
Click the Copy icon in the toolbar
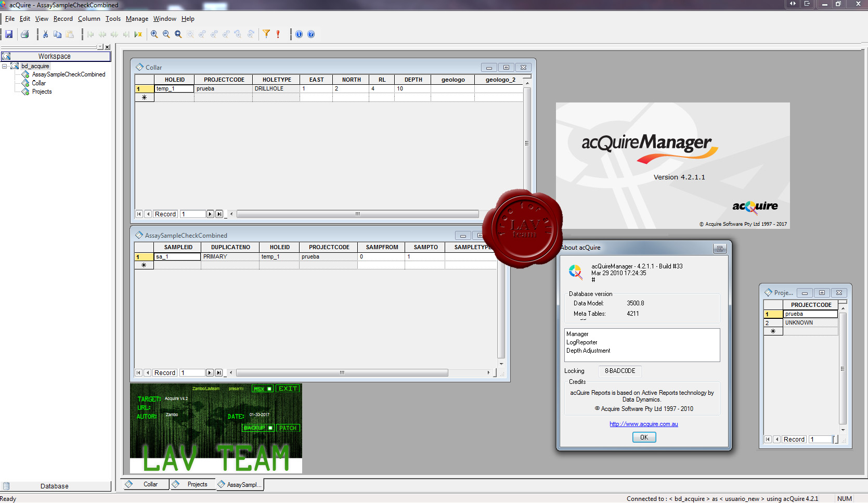[x=58, y=34]
